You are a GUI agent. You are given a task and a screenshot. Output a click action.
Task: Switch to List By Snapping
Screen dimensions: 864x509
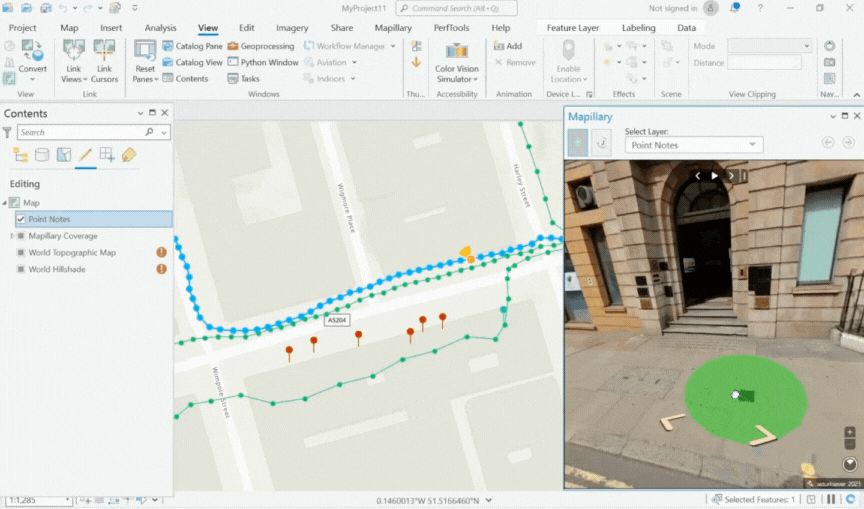point(107,155)
